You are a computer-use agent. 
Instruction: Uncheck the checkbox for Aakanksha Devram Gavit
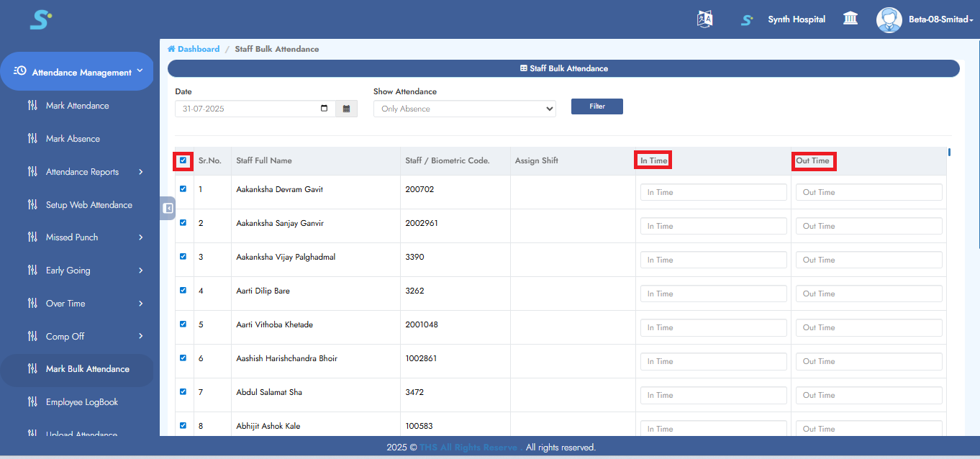[183, 189]
